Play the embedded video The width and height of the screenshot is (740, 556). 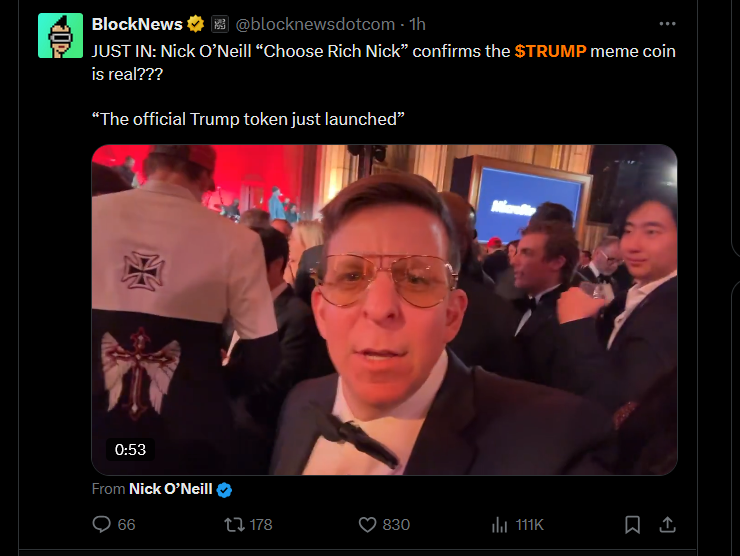coord(384,310)
